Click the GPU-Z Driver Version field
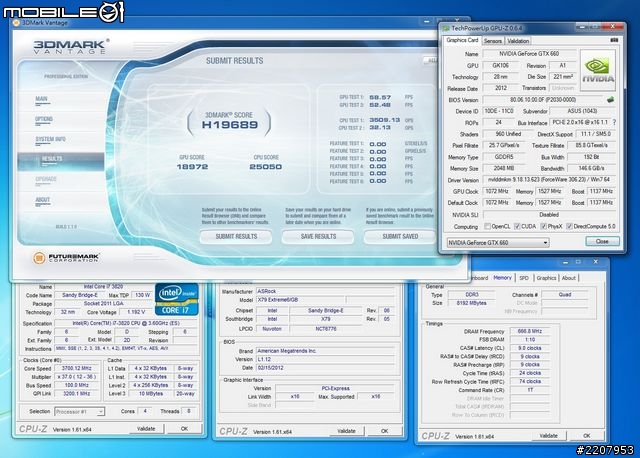 tap(549, 180)
